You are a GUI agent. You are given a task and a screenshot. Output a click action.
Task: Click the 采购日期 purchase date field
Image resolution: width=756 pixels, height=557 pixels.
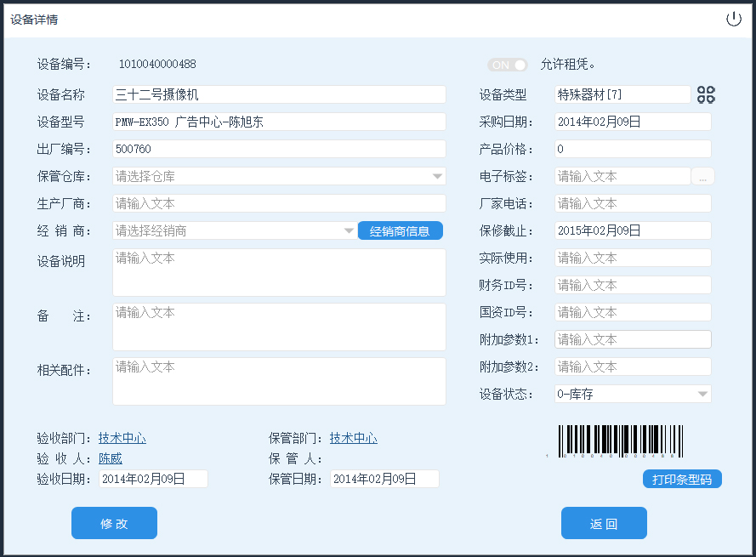coord(633,122)
